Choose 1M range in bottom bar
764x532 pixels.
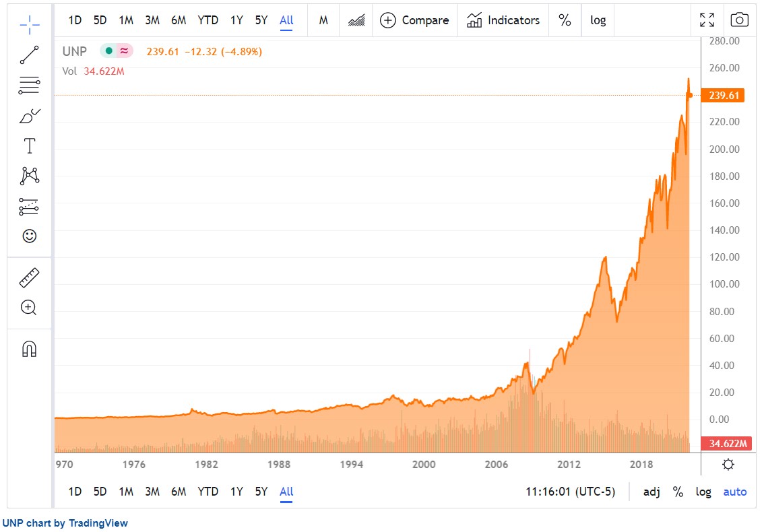[x=126, y=492]
